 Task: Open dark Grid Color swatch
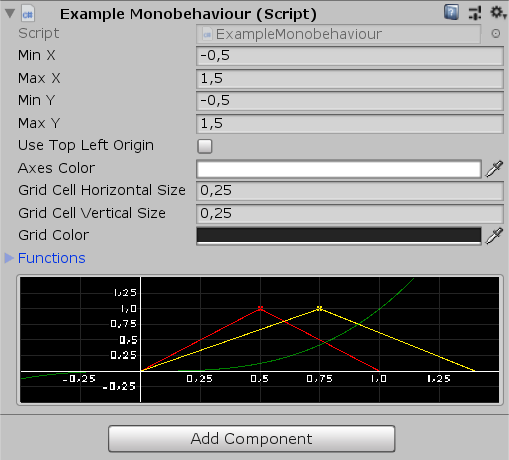point(339,236)
